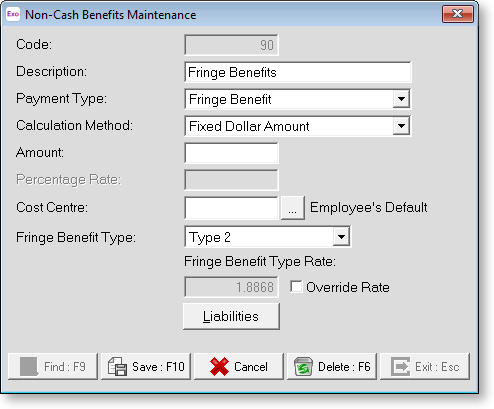Click the Exit arrow icon
The image size is (494, 409).
coord(400,367)
